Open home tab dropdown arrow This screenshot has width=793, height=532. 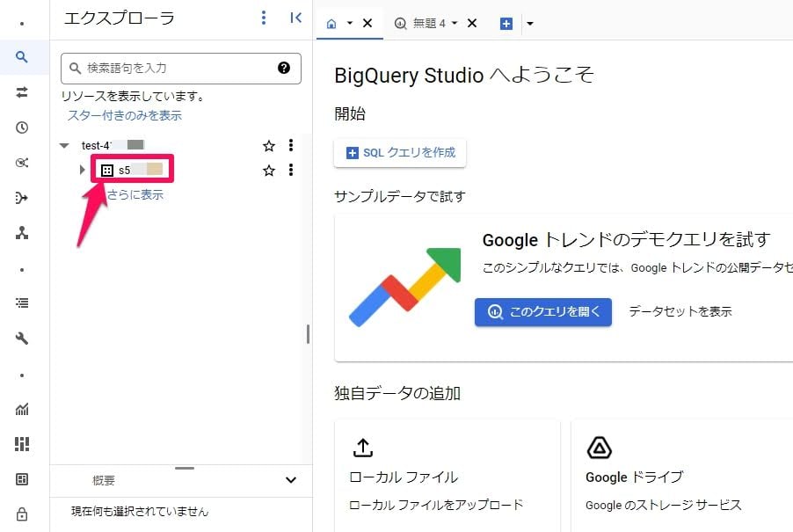click(350, 23)
